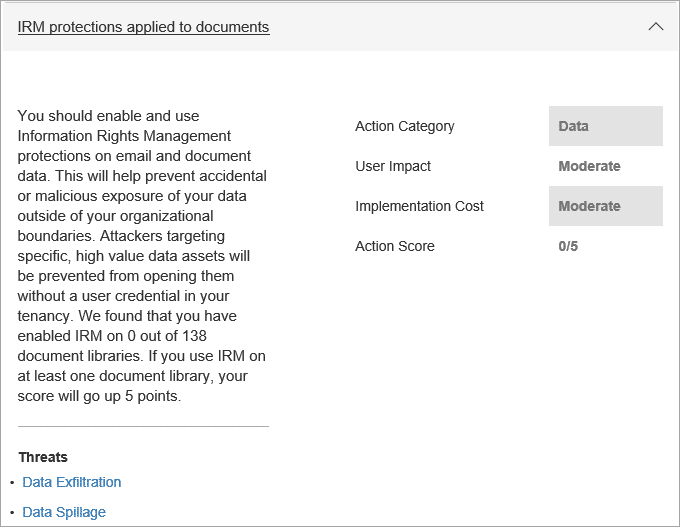Click the Threats heading
This screenshot has height=527, width=680.
click(43, 457)
